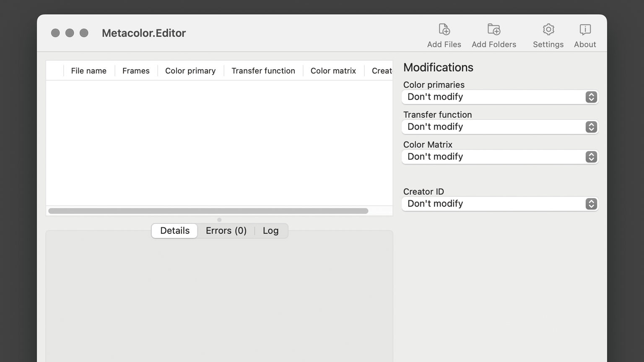Click the Transfer function column header in table
This screenshot has width=644, height=362.
point(263,71)
